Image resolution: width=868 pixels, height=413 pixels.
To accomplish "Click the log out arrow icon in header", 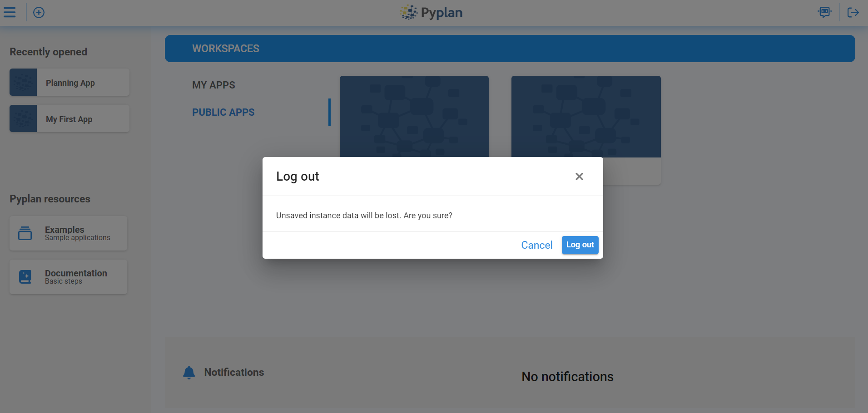I will (853, 13).
